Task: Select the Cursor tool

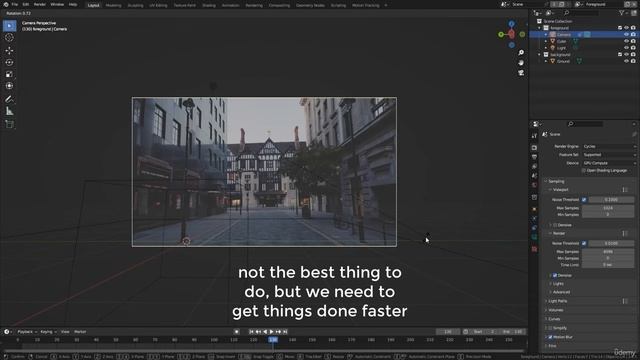Action: coord(9,38)
